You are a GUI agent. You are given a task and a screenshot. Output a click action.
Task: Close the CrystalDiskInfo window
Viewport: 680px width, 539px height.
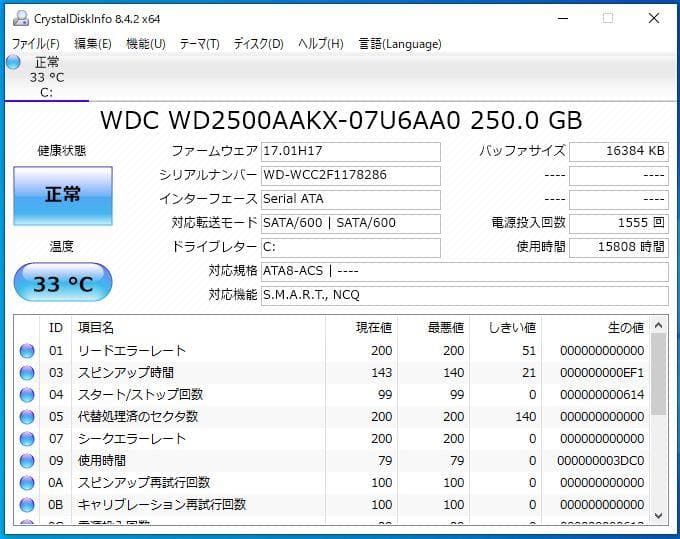654,19
